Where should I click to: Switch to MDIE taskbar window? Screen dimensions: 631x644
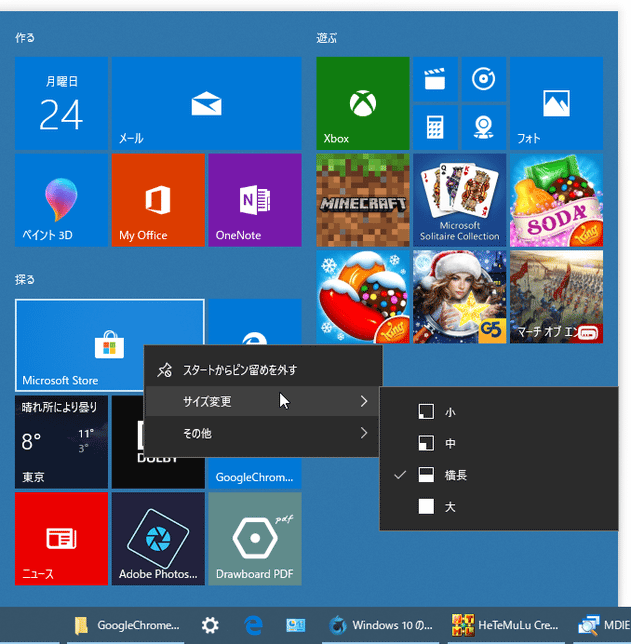tap(603, 625)
